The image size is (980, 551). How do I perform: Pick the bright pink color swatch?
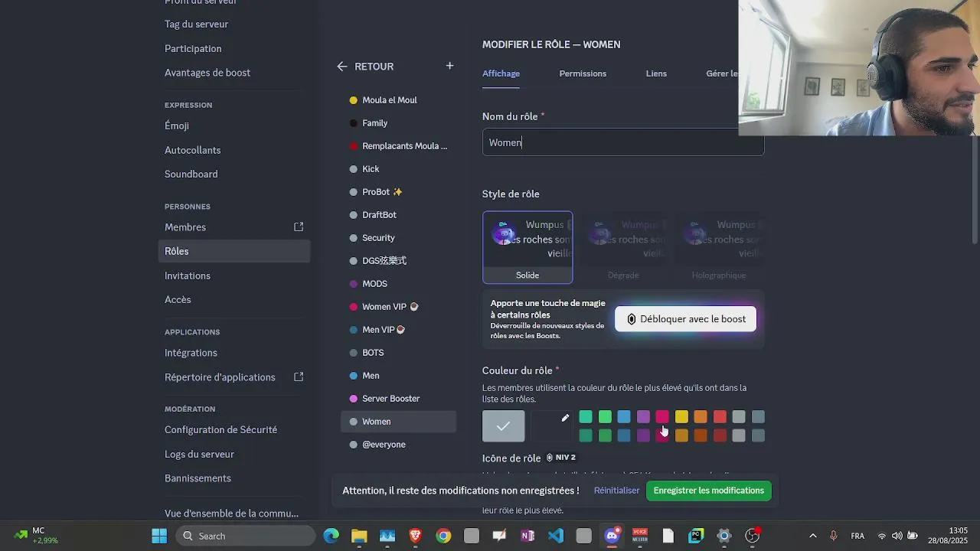click(x=662, y=417)
